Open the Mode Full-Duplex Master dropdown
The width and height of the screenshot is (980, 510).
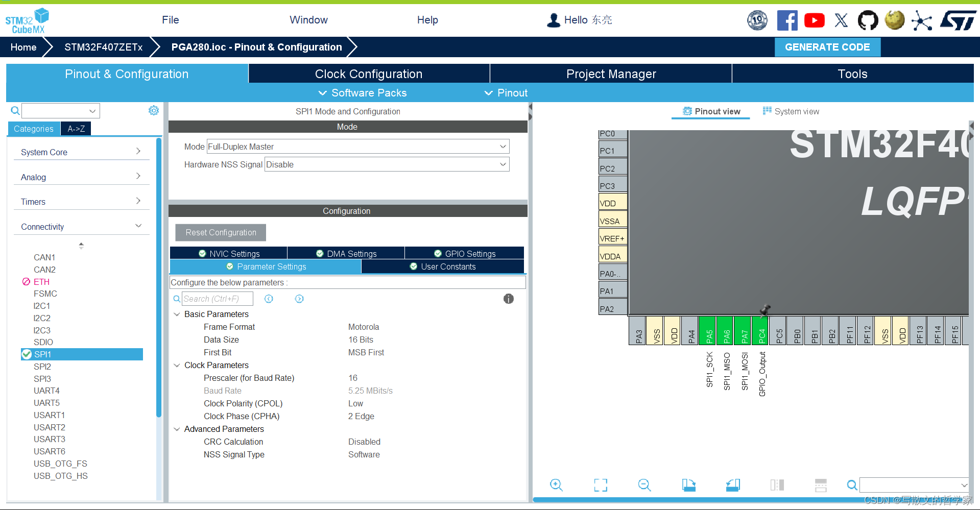click(x=358, y=147)
